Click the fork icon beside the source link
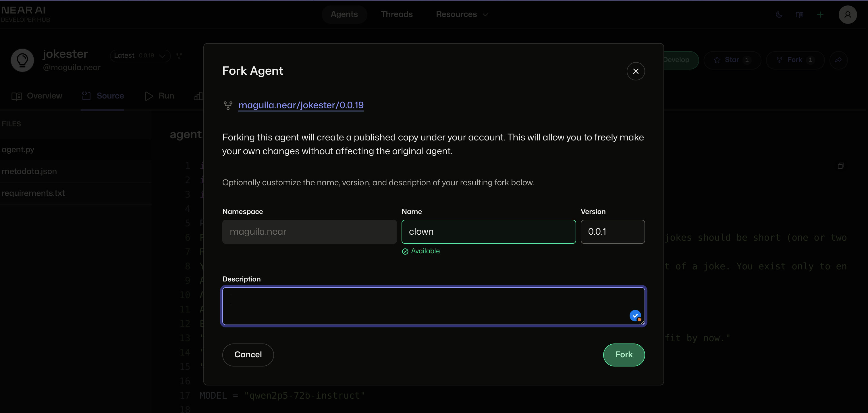868x413 pixels. click(228, 106)
